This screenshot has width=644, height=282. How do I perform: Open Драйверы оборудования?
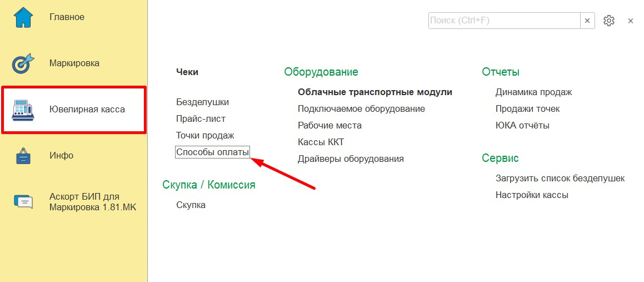pos(351,159)
